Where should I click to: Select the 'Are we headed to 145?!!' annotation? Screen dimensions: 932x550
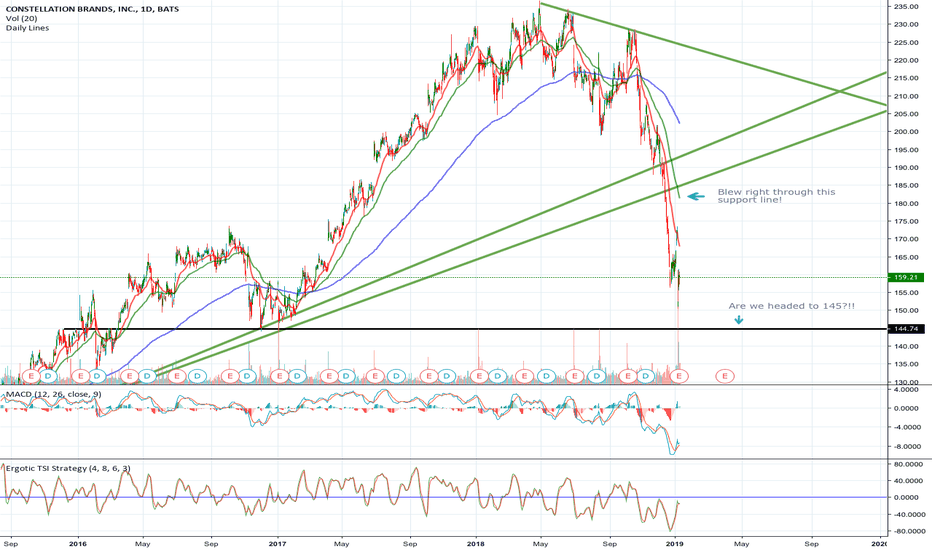[792, 306]
